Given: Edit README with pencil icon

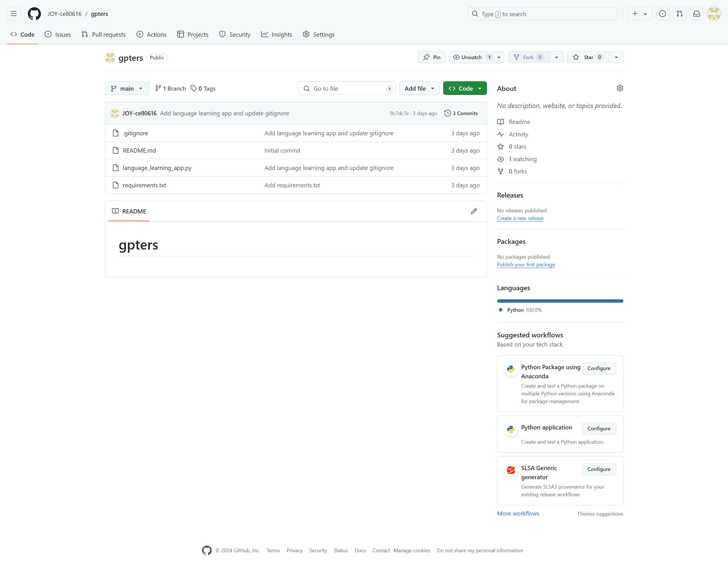Looking at the screenshot, I should (473, 211).
